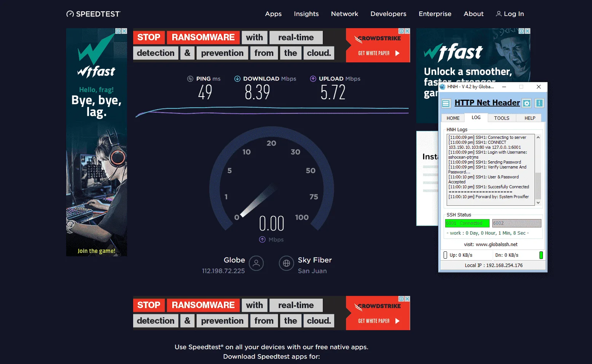Click the Sky Fiber server globe icon
This screenshot has height=364, width=592.
[x=286, y=263]
